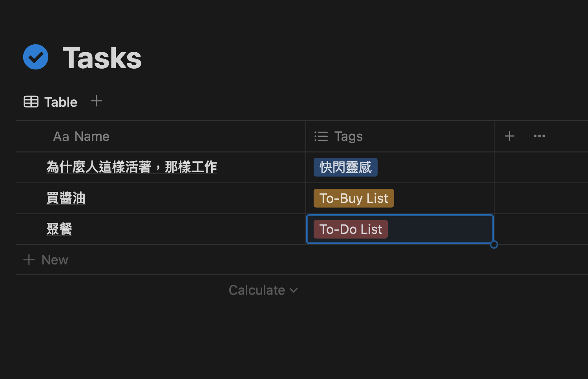This screenshot has width=588, height=379.
Task: Click the plus icon to add column
Action: tap(509, 136)
